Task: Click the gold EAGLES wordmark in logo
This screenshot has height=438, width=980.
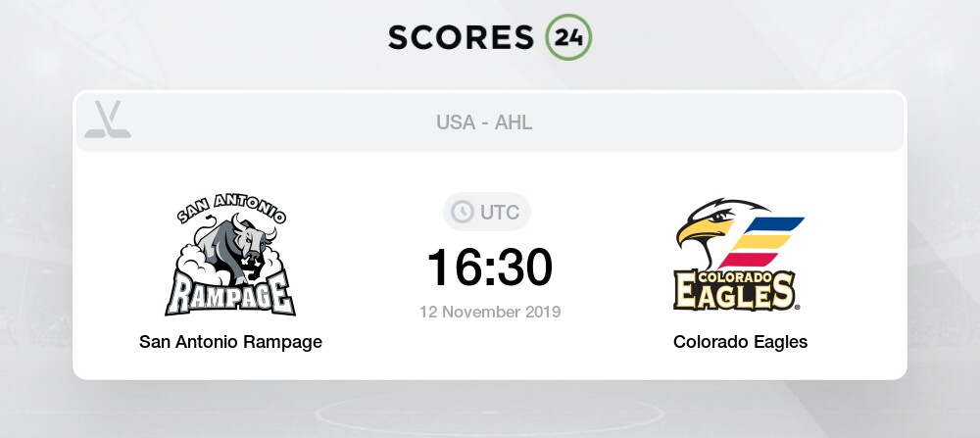Action: (x=734, y=292)
